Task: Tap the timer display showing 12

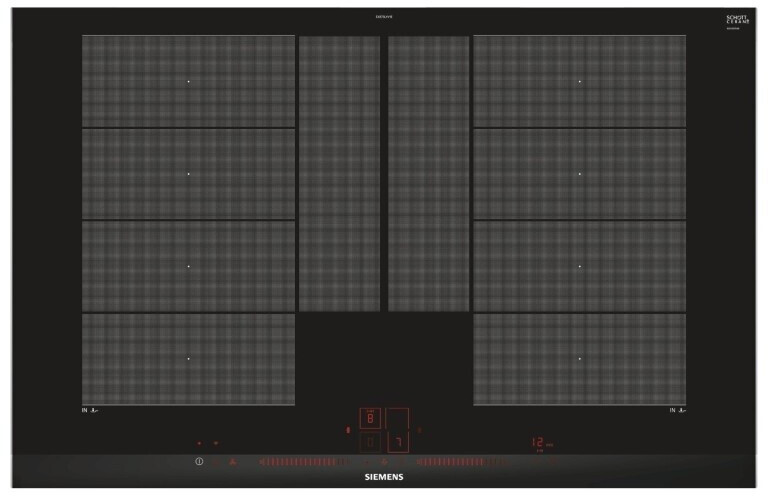Action: 538,443
